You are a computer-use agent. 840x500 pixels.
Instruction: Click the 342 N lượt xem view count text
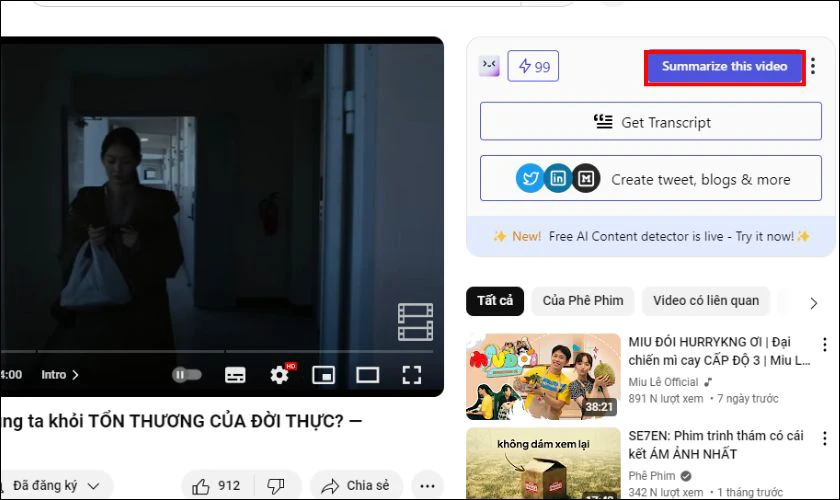(665, 492)
